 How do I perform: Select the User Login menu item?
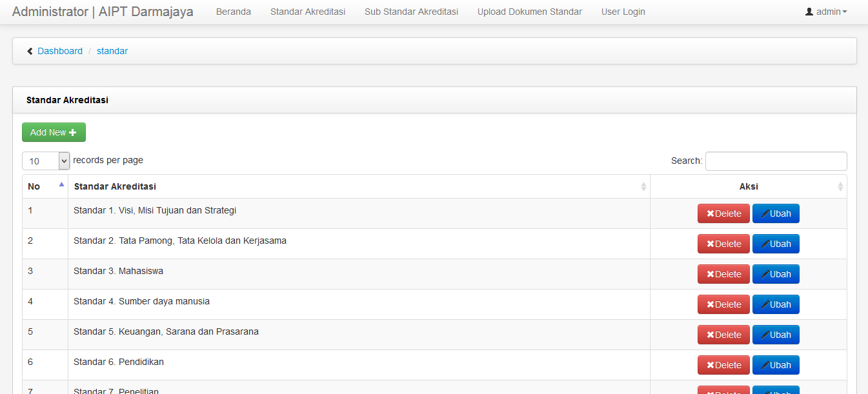[623, 12]
